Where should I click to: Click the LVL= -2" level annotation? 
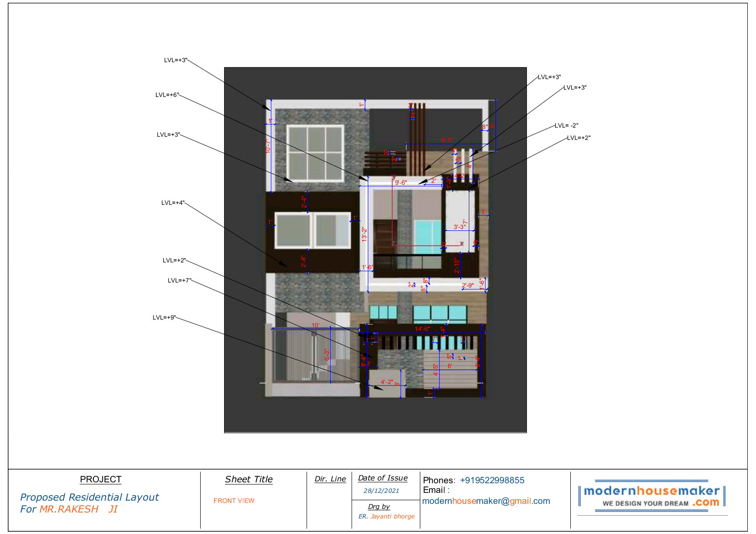click(567, 126)
